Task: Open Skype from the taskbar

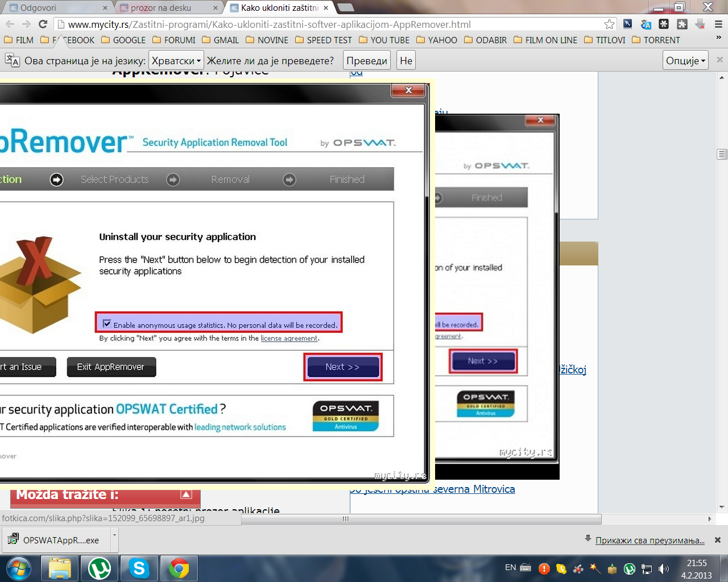Action: click(x=139, y=568)
